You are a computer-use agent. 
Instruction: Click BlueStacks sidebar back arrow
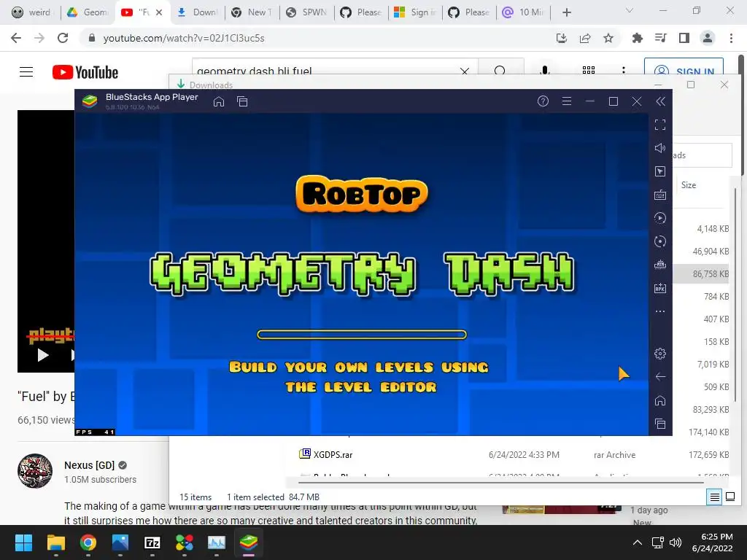[x=660, y=377]
